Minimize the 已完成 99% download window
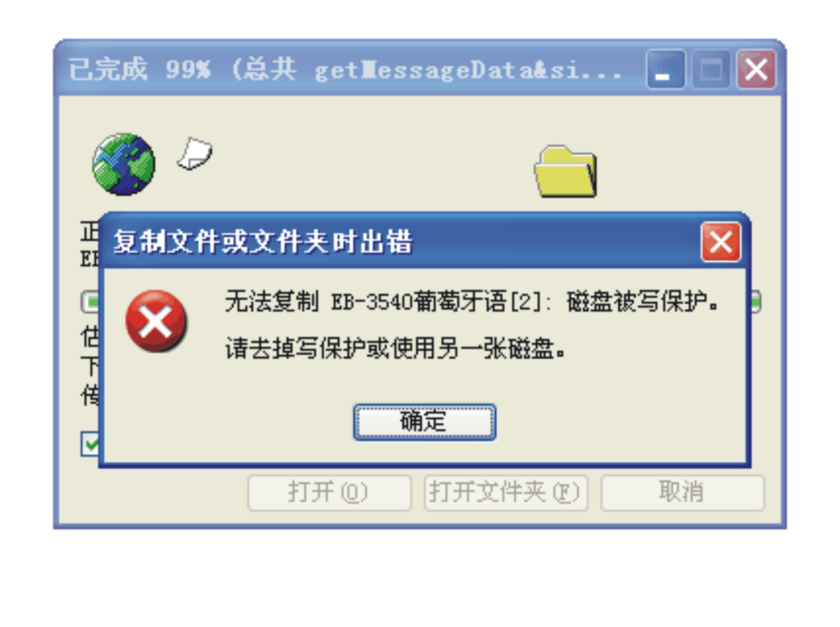840x627 pixels. pyautogui.click(x=666, y=69)
